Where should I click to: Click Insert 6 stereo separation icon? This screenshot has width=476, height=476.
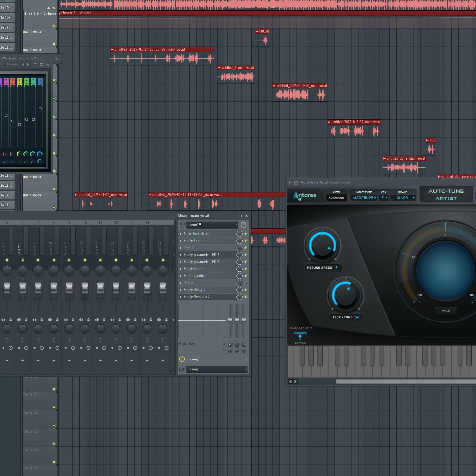(x=19, y=320)
